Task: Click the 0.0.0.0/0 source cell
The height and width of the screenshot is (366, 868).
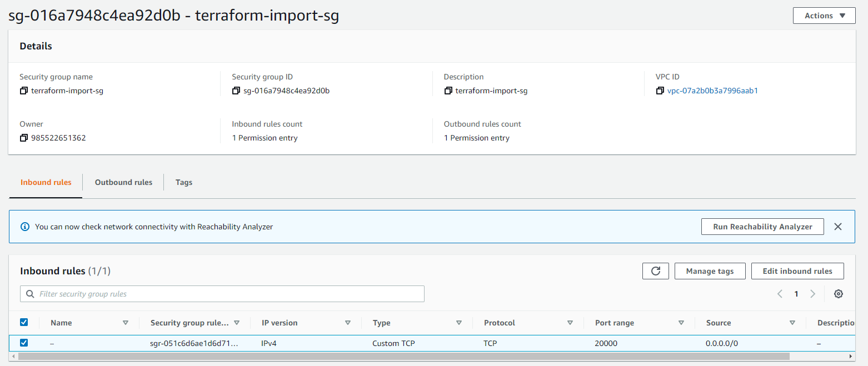Action: pos(722,343)
